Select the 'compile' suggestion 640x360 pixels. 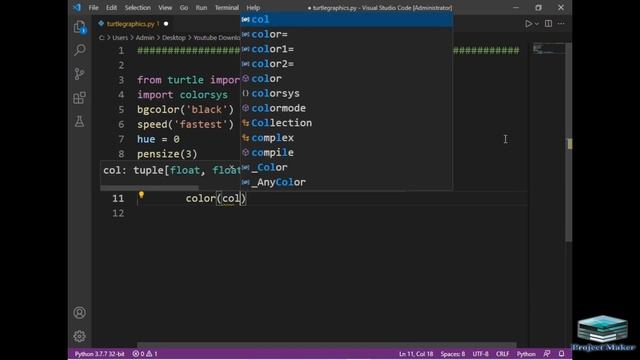coord(346,152)
